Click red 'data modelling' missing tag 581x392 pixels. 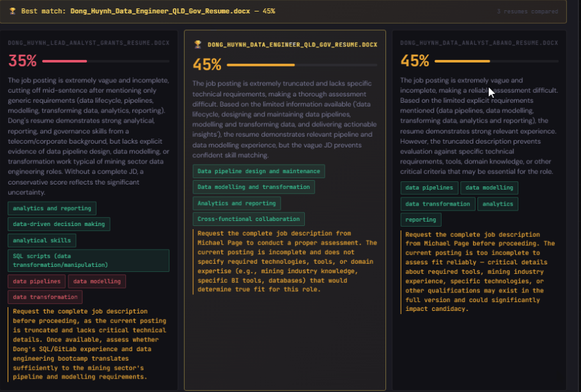tap(97, 282)
